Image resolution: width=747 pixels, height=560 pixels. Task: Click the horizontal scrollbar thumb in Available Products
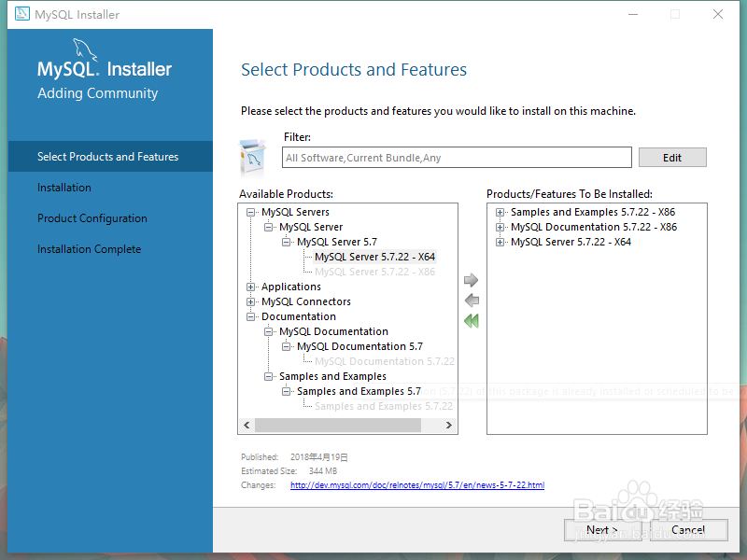(338, 425)
